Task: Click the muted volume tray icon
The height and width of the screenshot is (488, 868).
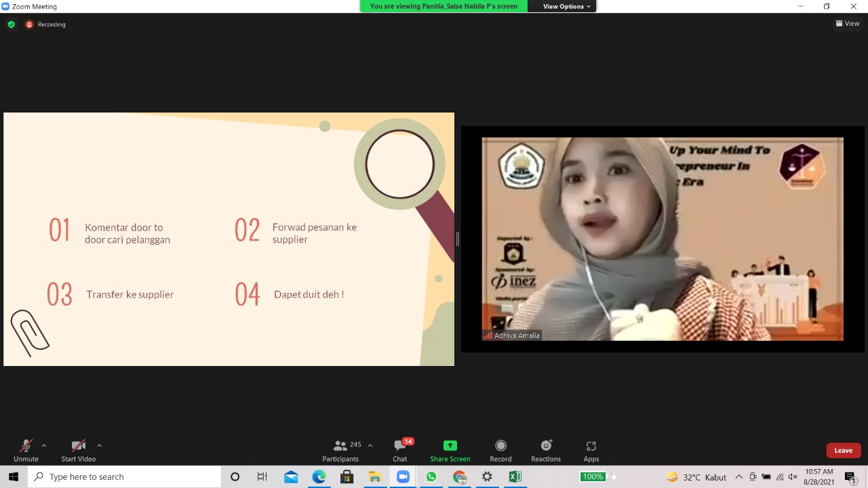Action: coord(793,476)
